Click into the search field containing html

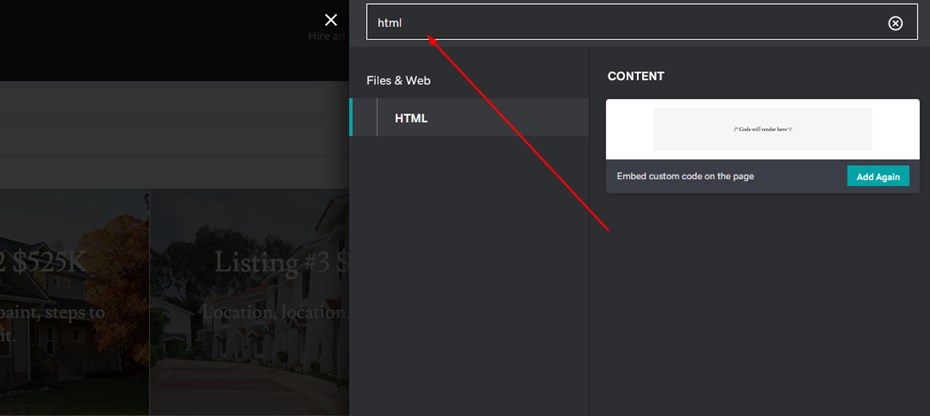[x=642, y=22]
